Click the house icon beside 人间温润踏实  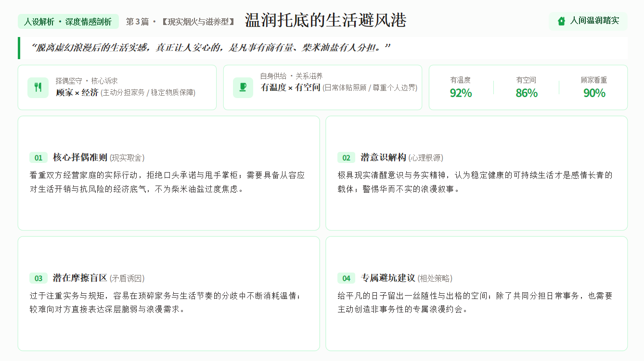(561, 21)
